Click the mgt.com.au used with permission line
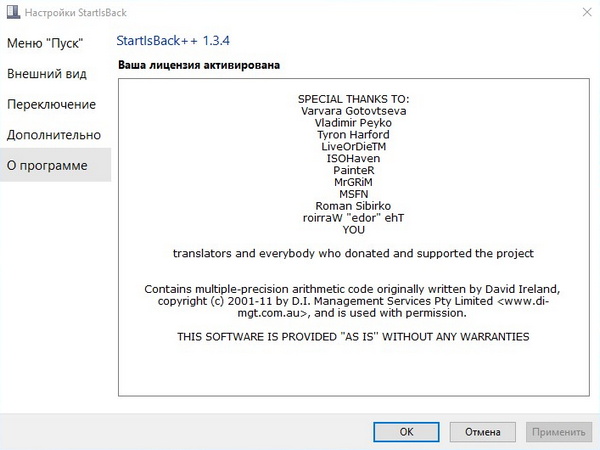Viewport: 600px width, 450px height. point(352,313)
